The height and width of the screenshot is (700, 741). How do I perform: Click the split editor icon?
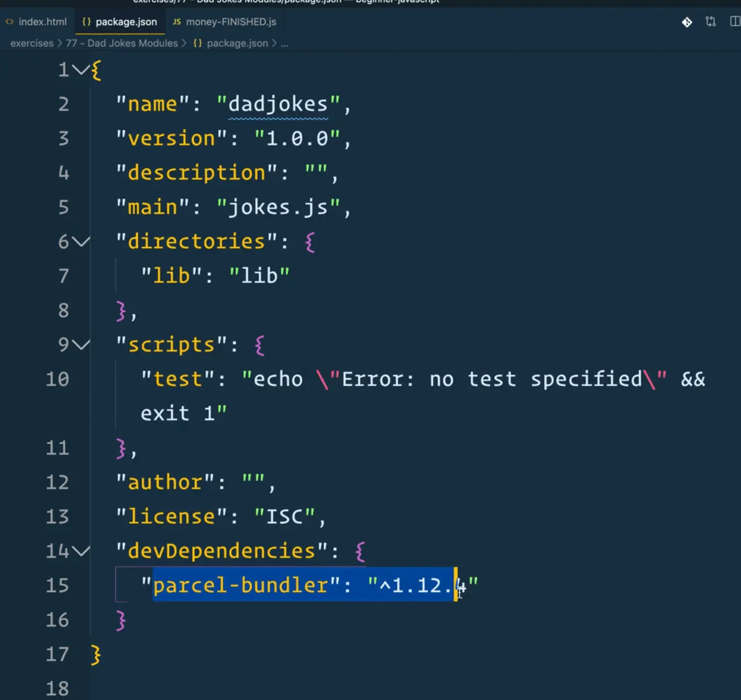coord(734,22)
